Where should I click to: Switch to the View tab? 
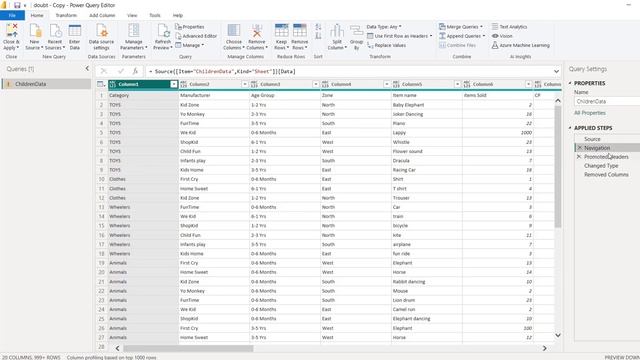coord(132,15)
